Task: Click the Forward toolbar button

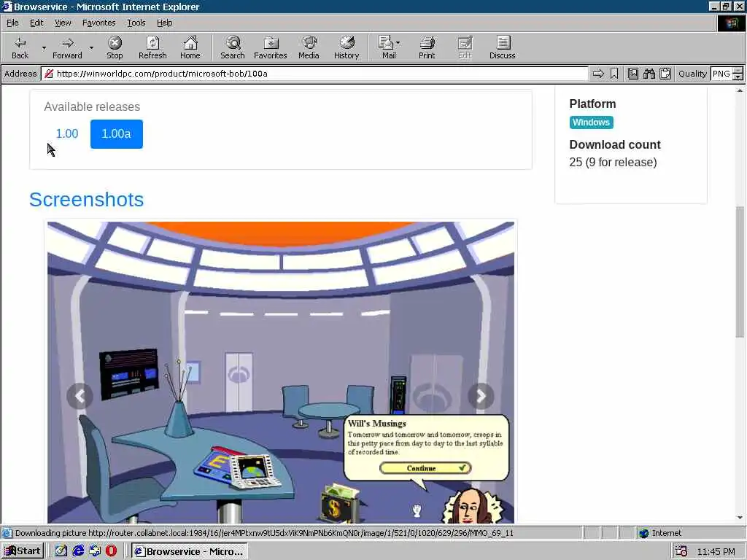Action: tap(67, 47)
